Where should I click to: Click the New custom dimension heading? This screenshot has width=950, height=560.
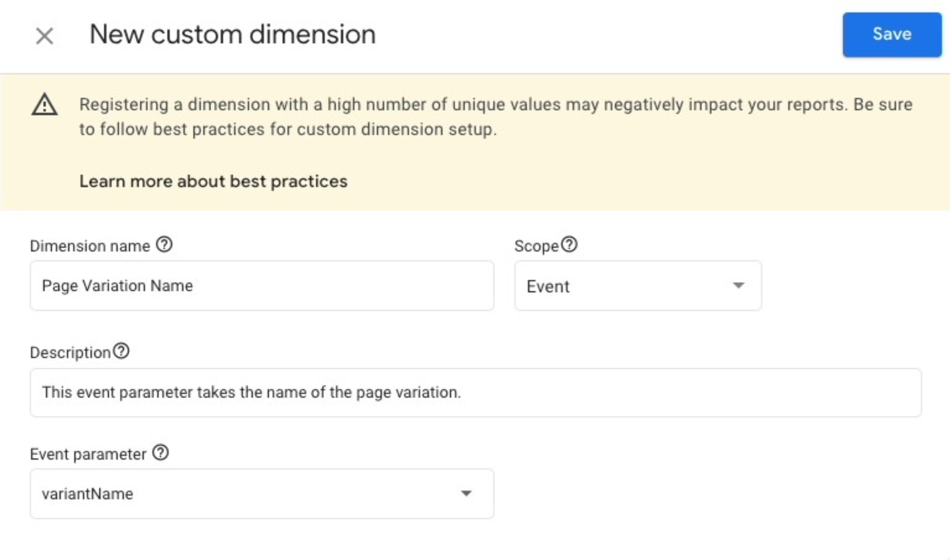click(x=232, y=34)
